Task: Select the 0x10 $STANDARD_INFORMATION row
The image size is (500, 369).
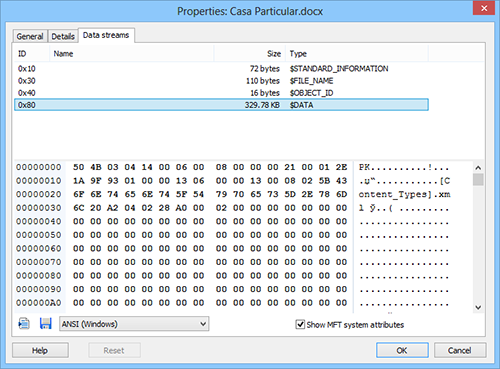Action: 221,69
